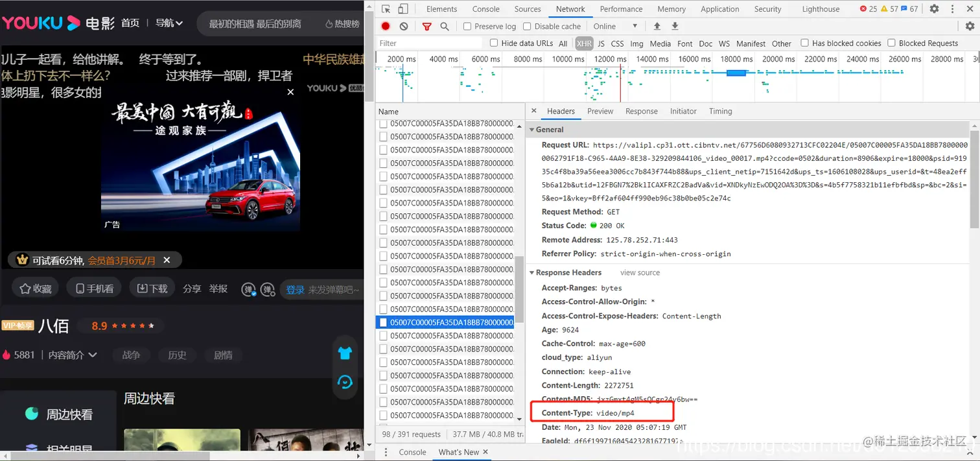Select the XHR filter type
The image size is (980, 461).
point(584,43)
